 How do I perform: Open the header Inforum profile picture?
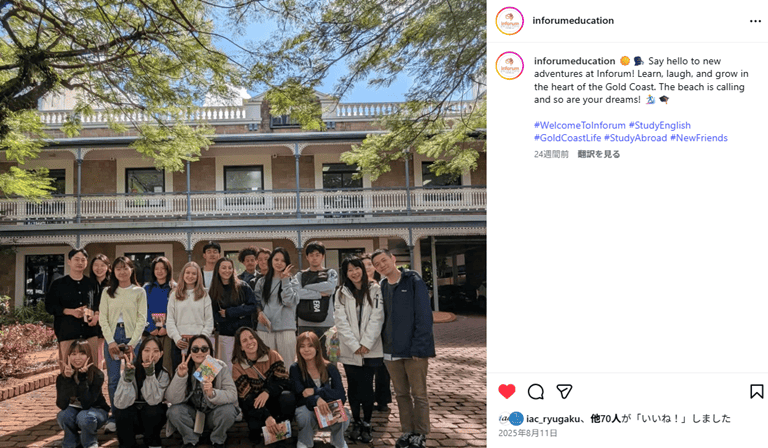tap(510, 21)
